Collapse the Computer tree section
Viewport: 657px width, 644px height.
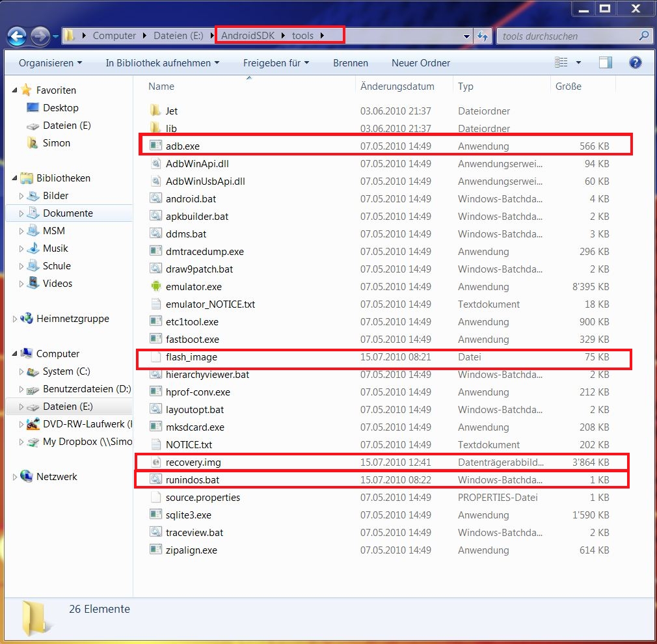15,354
